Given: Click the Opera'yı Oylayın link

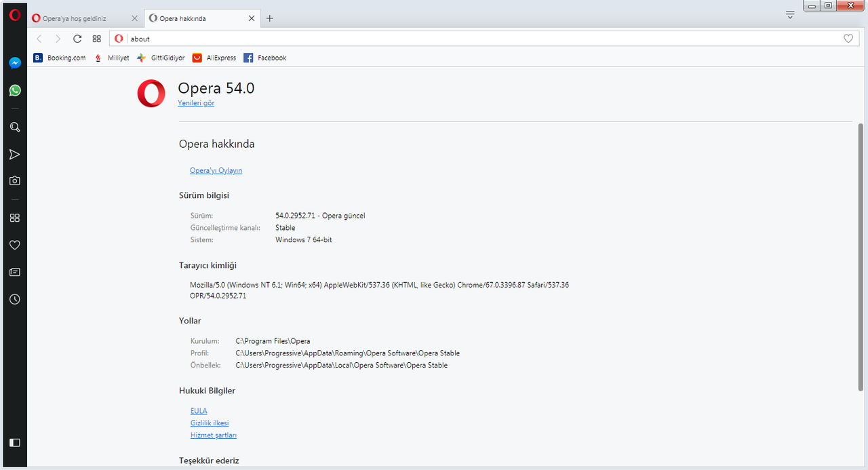Looking at the screenshot, I should (216, 170).
